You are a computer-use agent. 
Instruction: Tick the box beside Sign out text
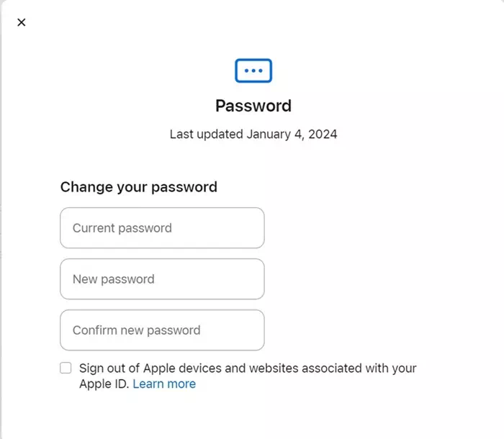tap(66, 368)
